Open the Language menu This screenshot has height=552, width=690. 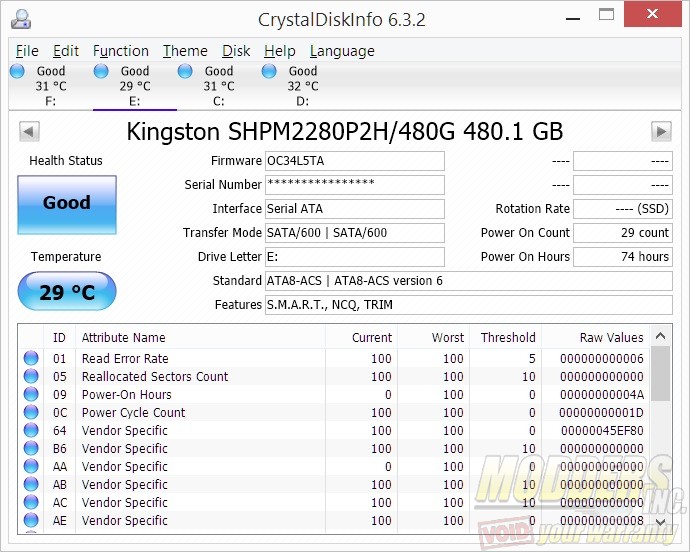(342, 51)
